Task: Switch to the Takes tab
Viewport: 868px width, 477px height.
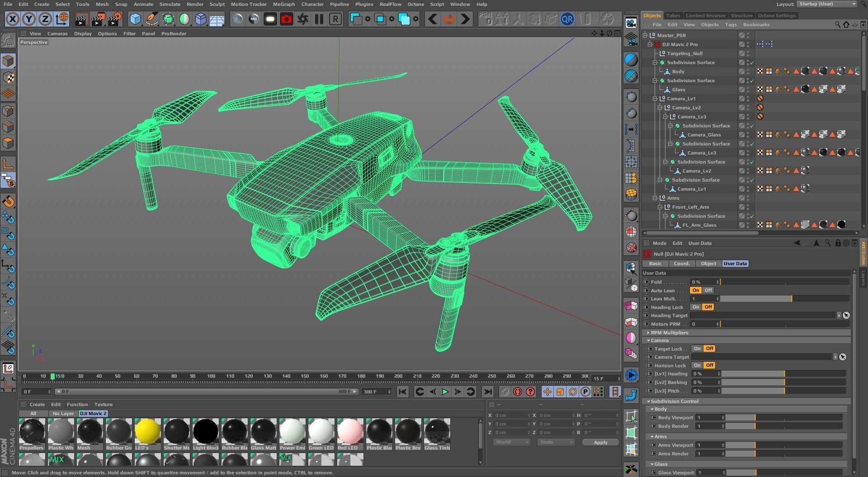Action: (x=673, y=15)
